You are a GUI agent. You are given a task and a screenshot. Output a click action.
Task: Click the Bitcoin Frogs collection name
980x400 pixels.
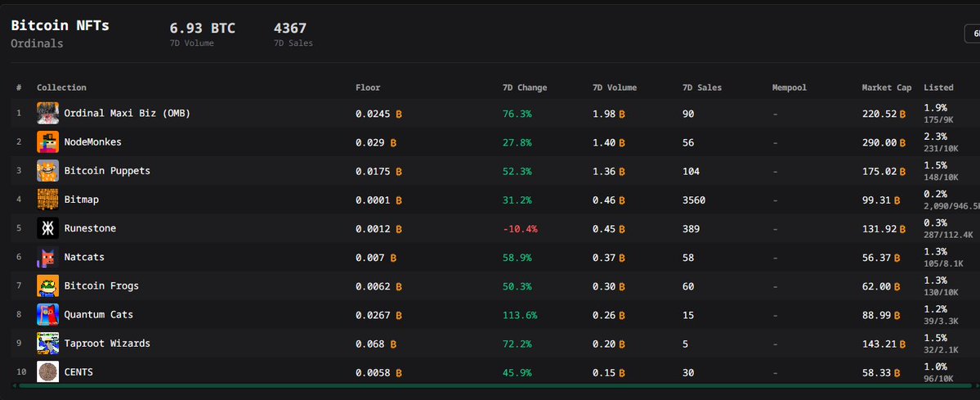coord(101,286)
